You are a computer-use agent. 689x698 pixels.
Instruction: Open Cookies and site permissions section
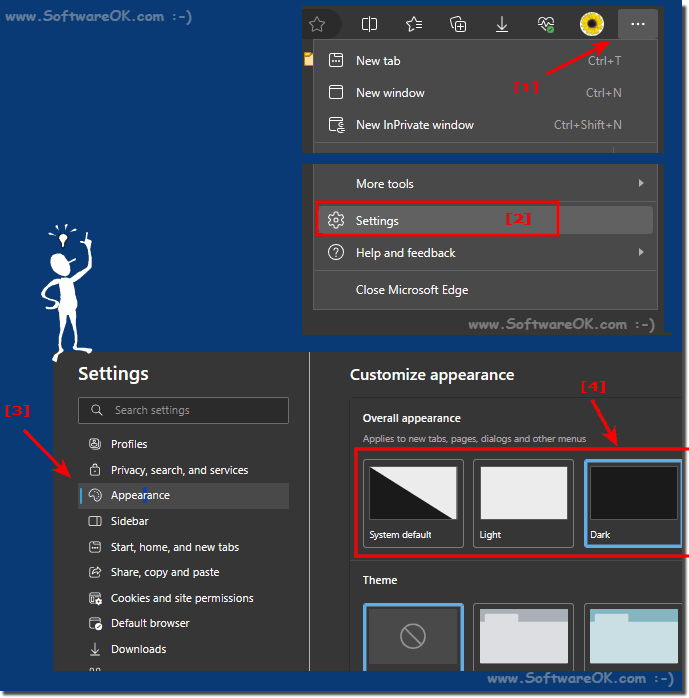183,598
